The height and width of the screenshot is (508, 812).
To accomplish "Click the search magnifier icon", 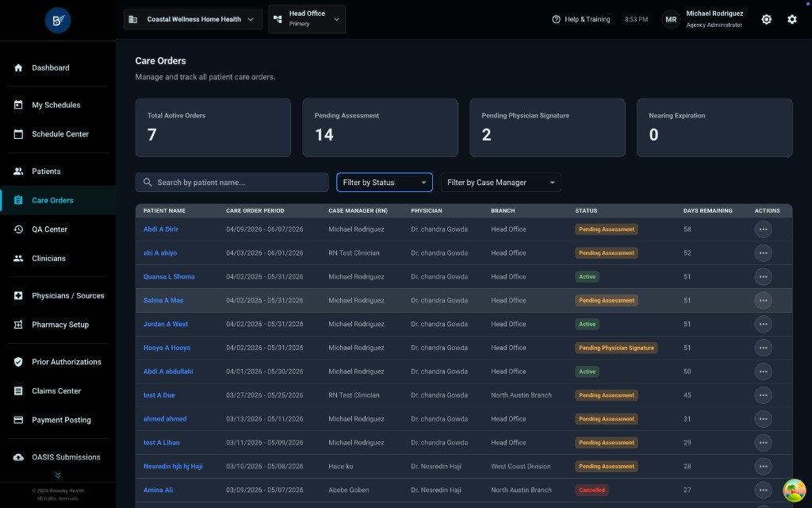I will 147,182.
